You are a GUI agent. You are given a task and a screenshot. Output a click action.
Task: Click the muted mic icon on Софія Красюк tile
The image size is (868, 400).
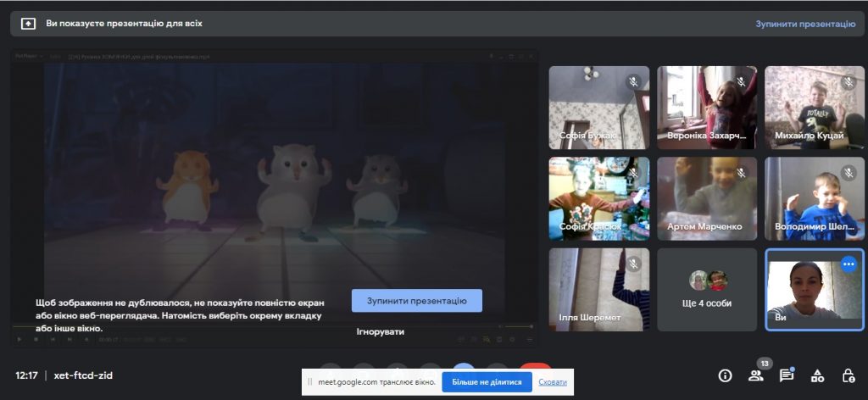coord(634,173)
